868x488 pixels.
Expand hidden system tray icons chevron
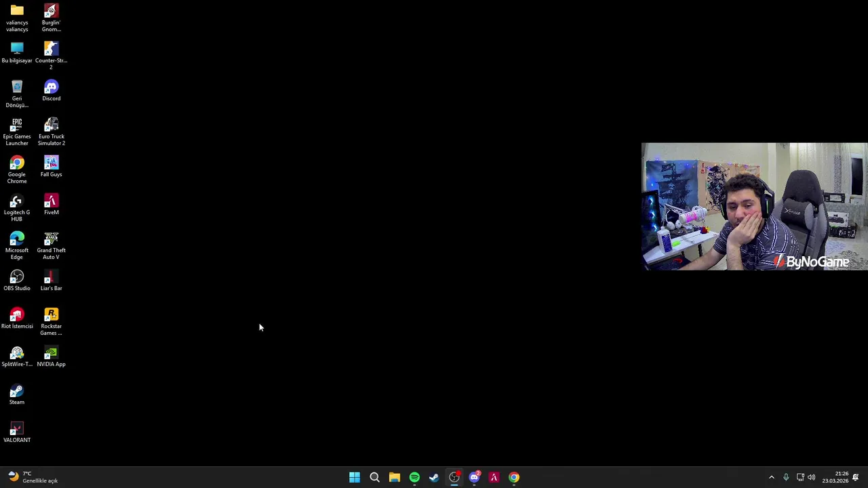[771, 477]
